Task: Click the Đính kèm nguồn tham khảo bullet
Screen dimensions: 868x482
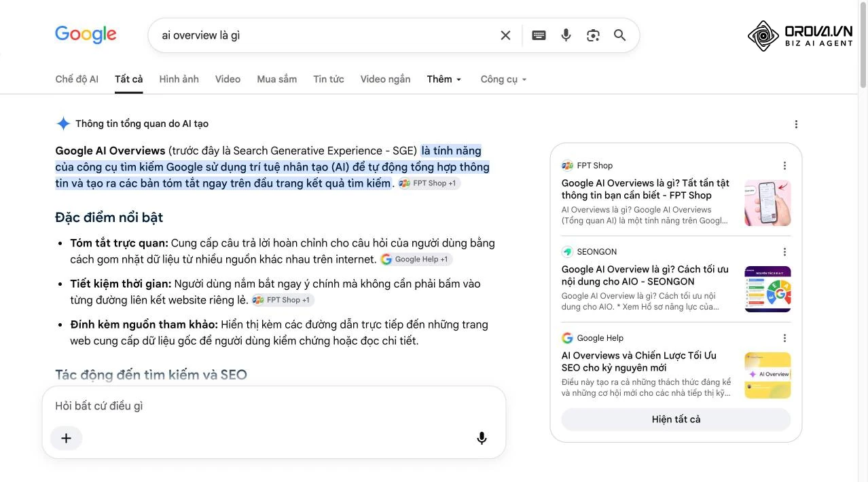Action: point(279,333)
